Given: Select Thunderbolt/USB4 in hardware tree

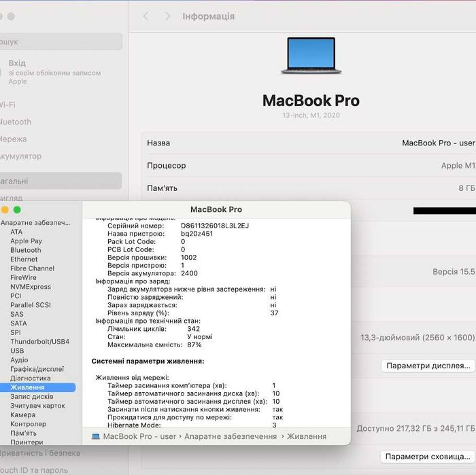Looking at the screenshot, I should 39,342.
